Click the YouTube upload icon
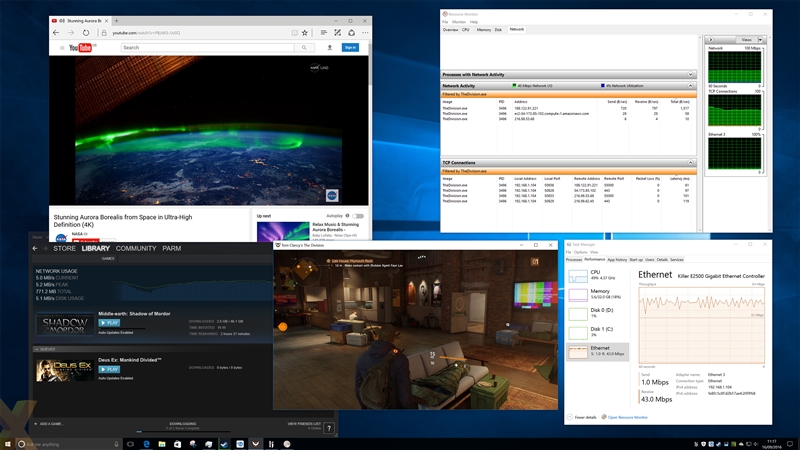Screen dimensions: 800x450 [x=329, y=47]
